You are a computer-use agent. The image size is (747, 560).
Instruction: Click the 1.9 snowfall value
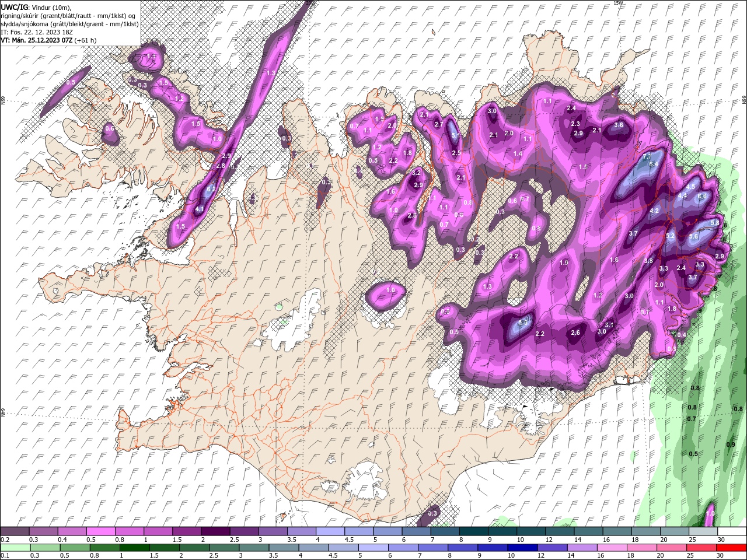click(x=564, y=263)
